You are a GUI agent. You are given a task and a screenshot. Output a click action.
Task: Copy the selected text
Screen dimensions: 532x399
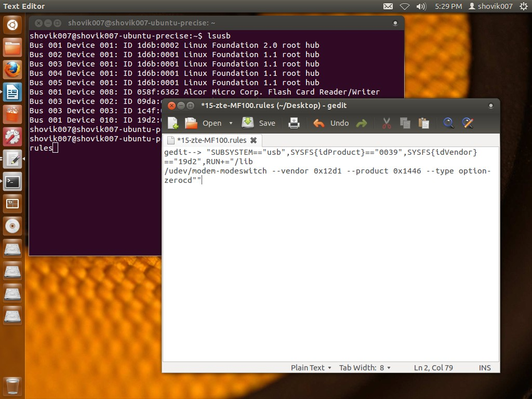405,123
